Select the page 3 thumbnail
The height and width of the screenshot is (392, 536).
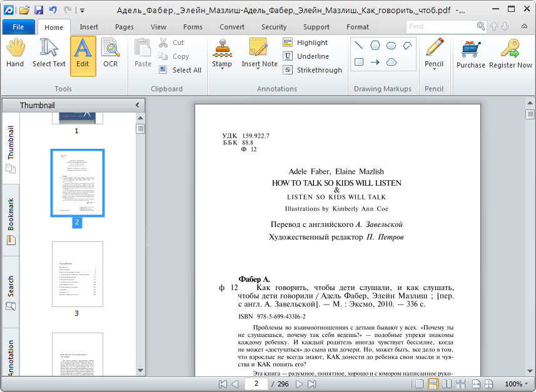(x=78, y=274)
